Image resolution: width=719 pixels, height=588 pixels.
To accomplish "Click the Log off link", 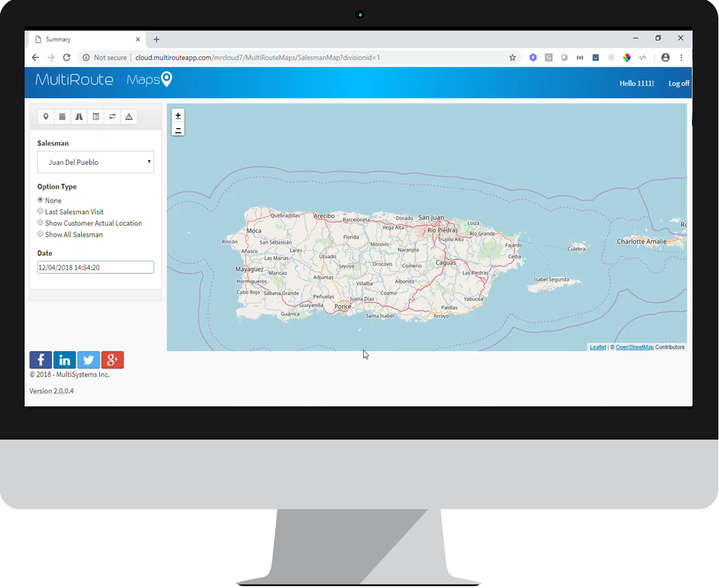I will [678, 83].
